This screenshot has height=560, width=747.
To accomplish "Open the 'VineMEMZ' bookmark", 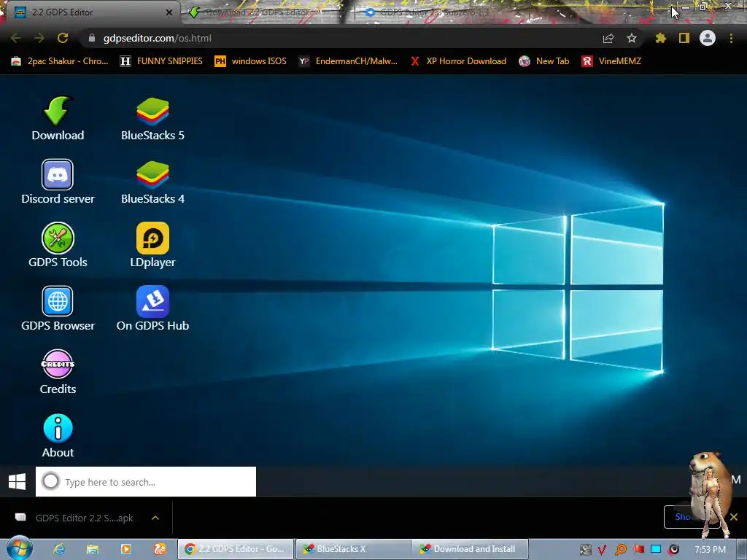I will click(612, 61).
